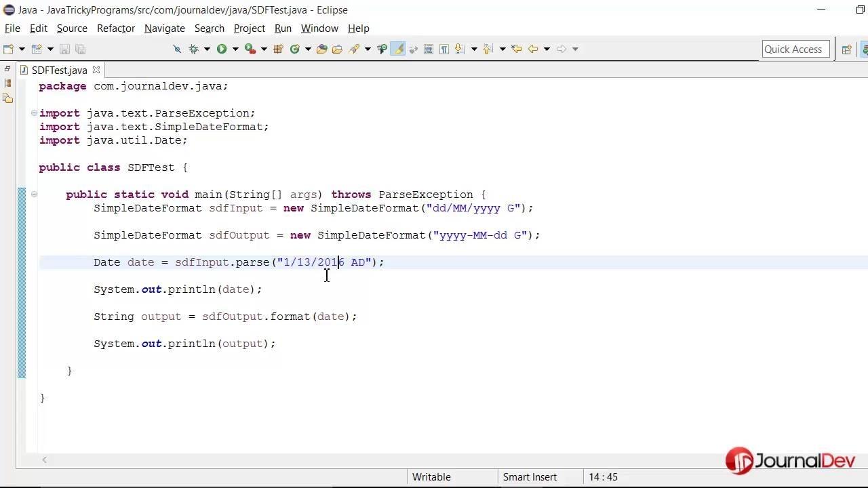Click the Open Type icon
The height and width of the screenshot is (488, 868).
pyautogui.click(x=322, y=49)
